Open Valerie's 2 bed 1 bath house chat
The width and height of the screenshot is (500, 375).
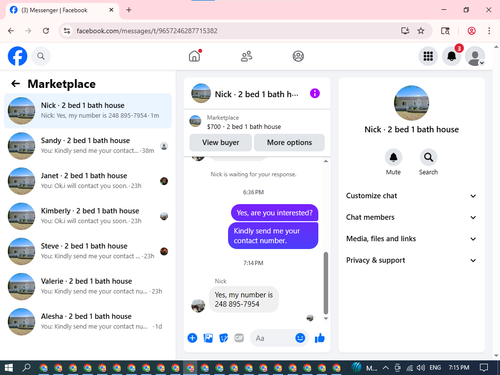pyautogui.click(x=88, y=286)
